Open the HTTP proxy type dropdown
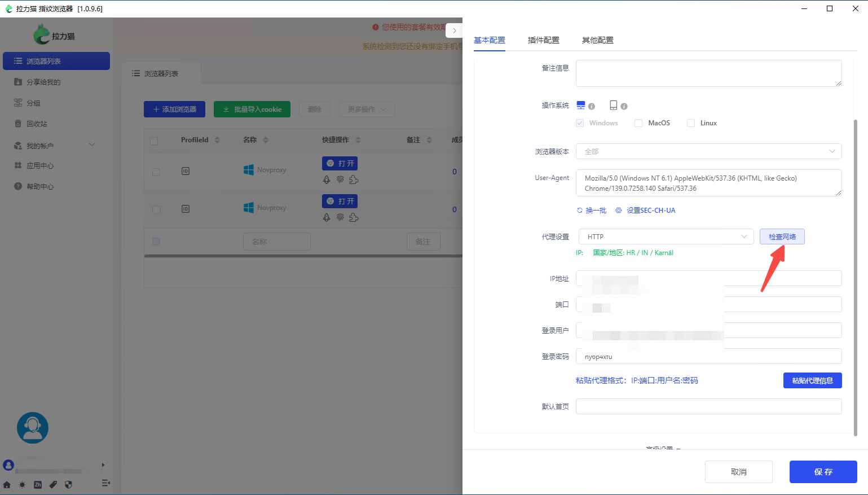868x495 pixels. [x=666, y=236]
